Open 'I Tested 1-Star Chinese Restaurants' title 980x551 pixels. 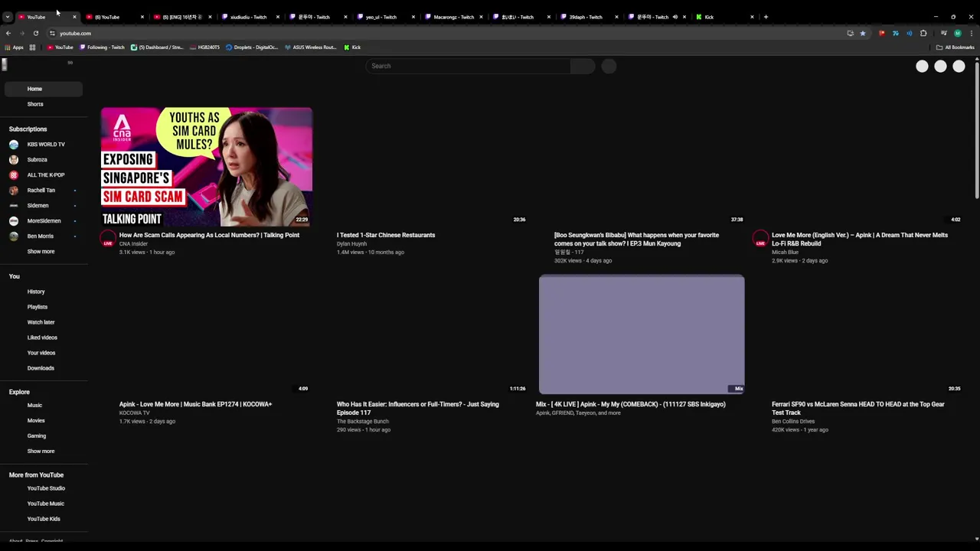[386, 235]
